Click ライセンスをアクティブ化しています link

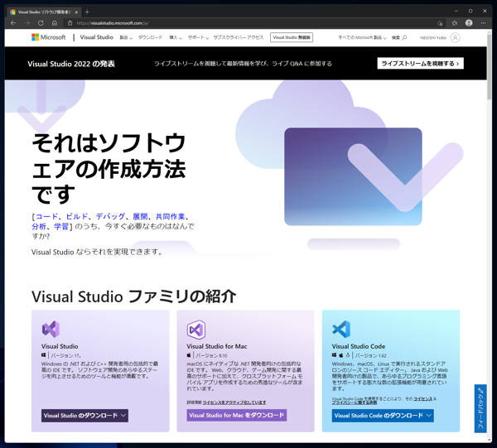[234, 402]
